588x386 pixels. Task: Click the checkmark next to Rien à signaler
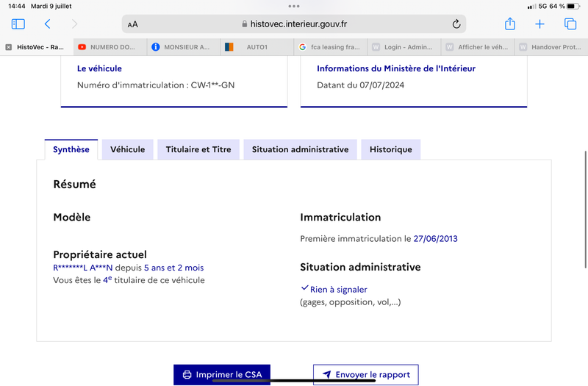[x=304, y=288]
